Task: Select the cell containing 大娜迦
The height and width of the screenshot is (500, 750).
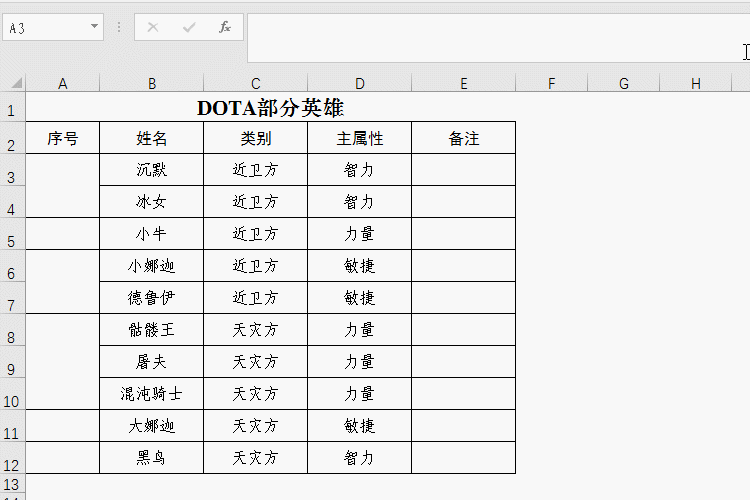Action: click(x=152, y=426)
